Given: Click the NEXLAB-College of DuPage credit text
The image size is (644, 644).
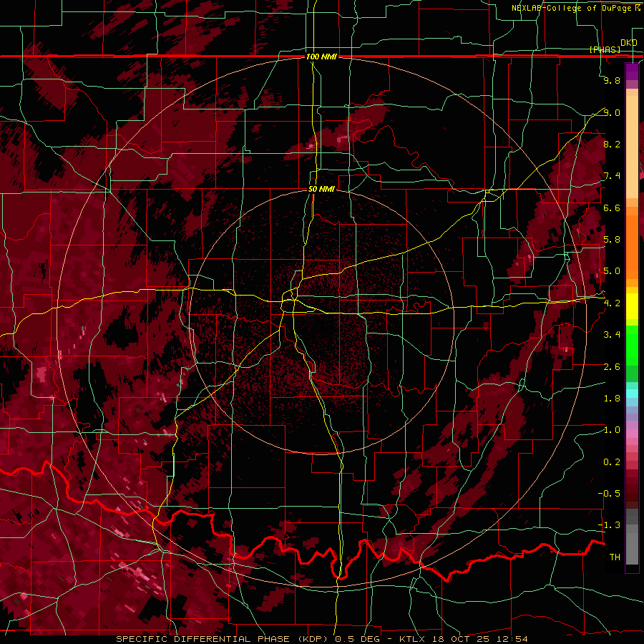Looking at the screenshot, I should 575,8.
